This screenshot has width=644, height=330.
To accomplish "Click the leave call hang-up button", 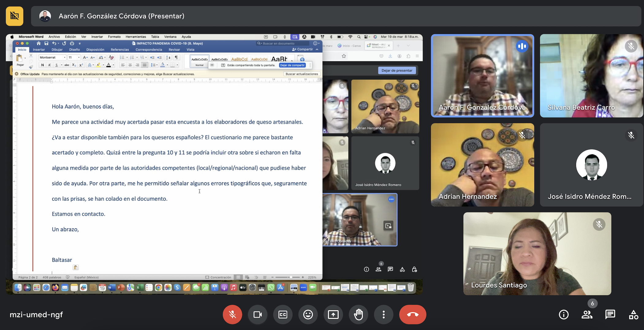I will 412,314.
